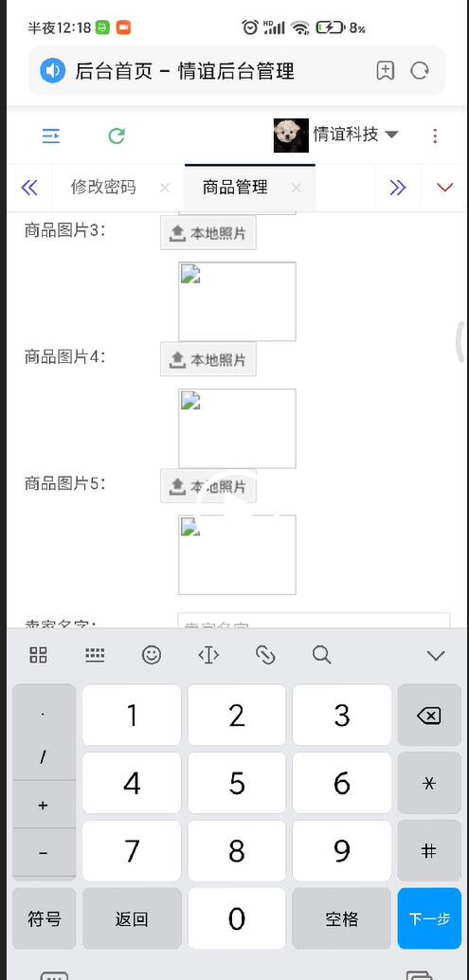
Task: Expand the red tab options chevron
Action: [x=444, y=188]
